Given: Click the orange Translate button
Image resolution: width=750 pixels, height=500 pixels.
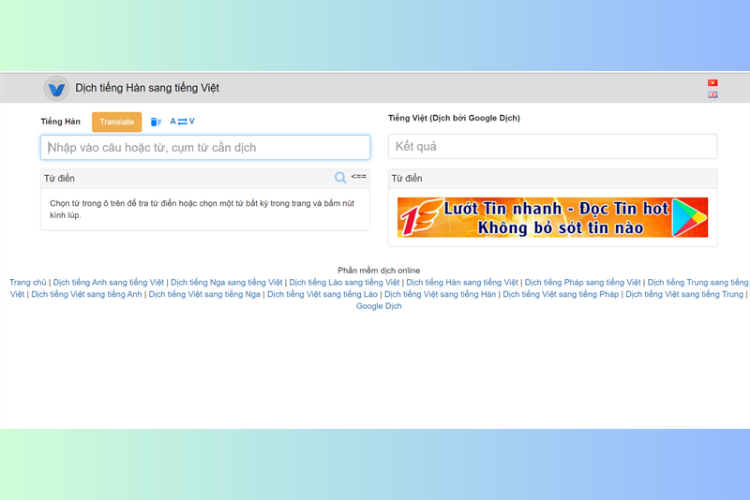Looking at the screenshot, I should click(x=117, y=122).
